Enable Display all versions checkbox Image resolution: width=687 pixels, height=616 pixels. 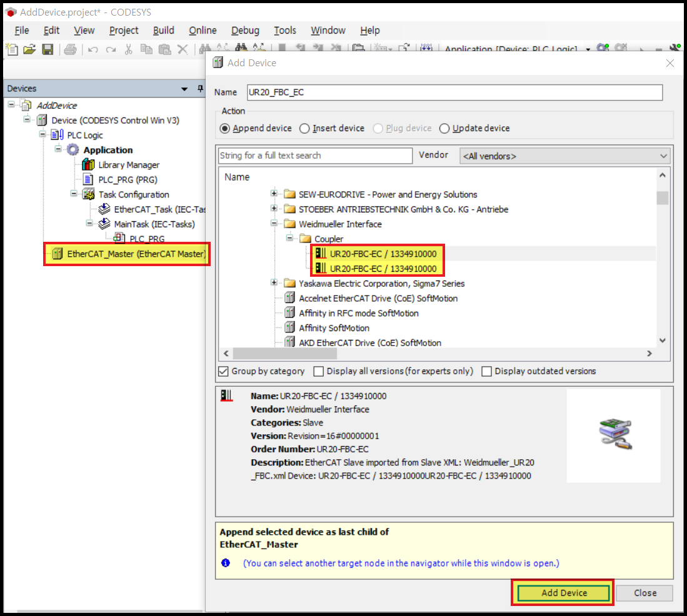pyautogui.click(x=319, y=371)
